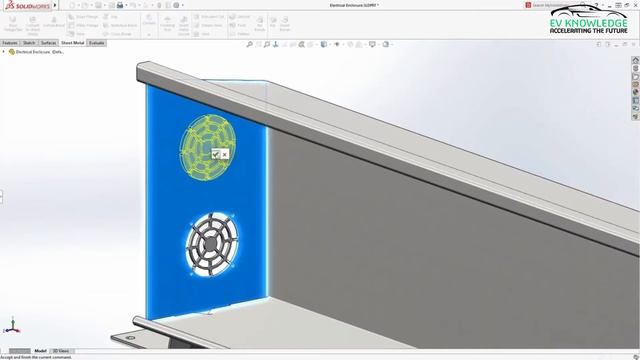Open View Palette task pane icon

[636, 84]
